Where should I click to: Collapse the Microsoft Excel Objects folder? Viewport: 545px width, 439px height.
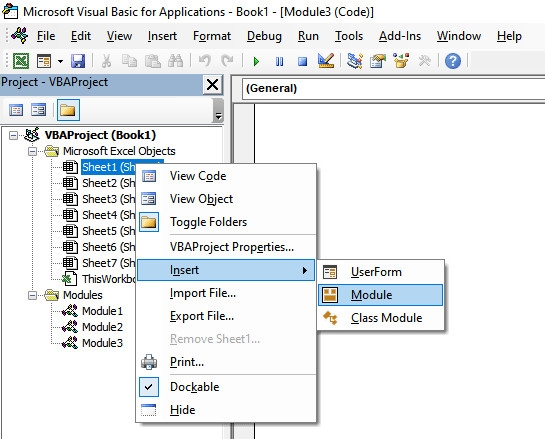(x=32, y=151)
